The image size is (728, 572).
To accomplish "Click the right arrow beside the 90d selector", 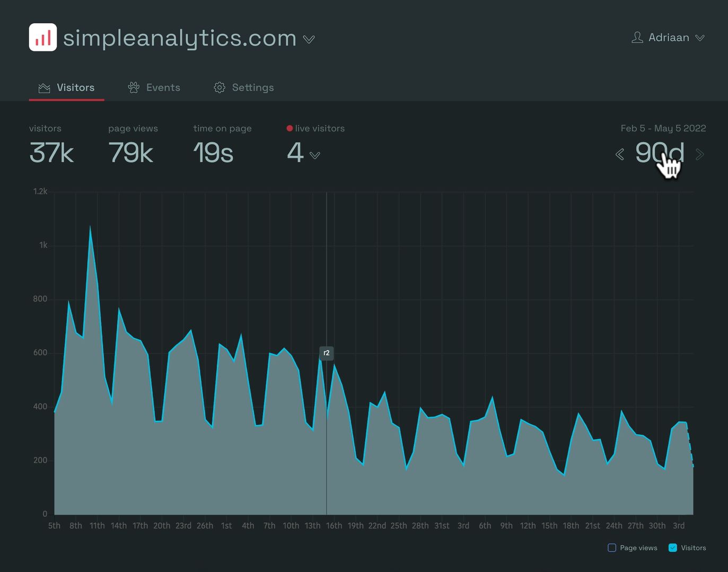I will (700, 154).
